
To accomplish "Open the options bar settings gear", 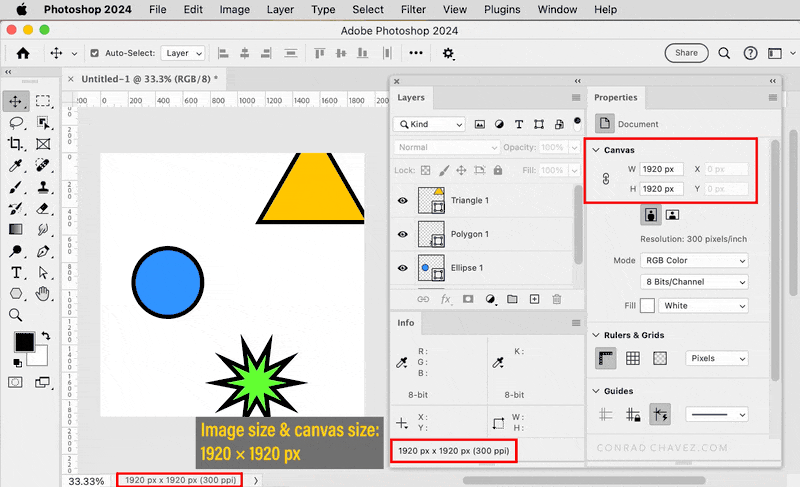I will pos(448,53).
